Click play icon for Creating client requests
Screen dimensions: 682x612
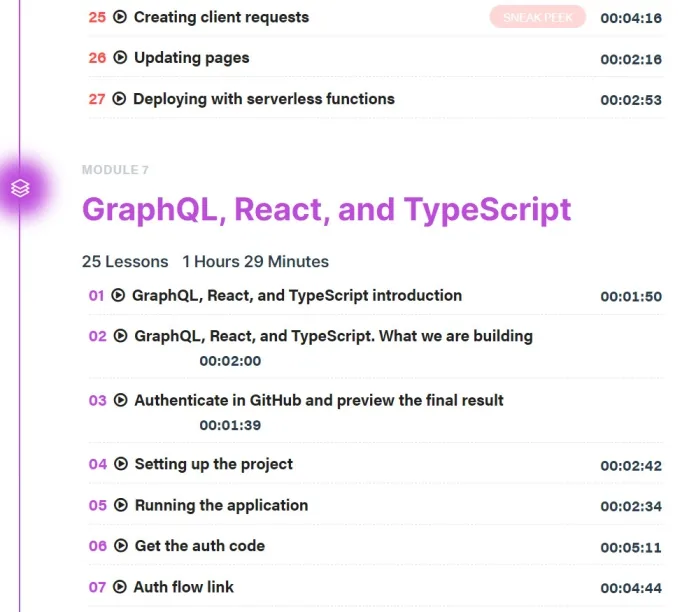coord(120,17)
